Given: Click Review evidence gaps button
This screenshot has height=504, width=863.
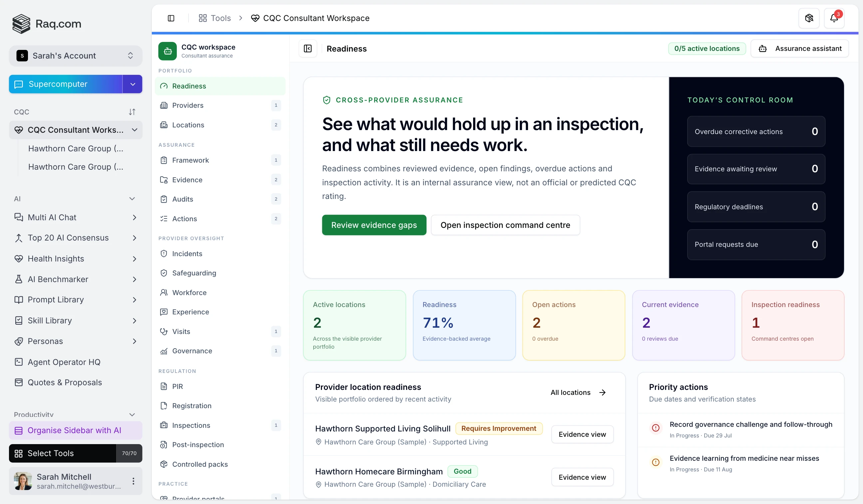Looking at the screenshot, I should point(374,225).
